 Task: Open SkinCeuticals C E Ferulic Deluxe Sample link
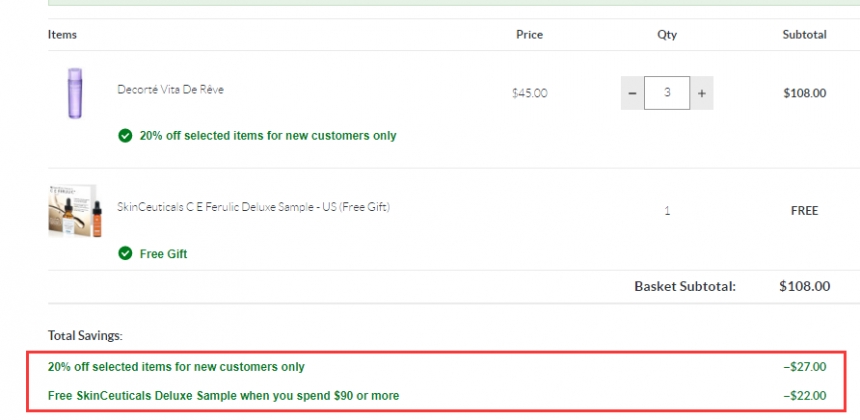pos(253,207)
